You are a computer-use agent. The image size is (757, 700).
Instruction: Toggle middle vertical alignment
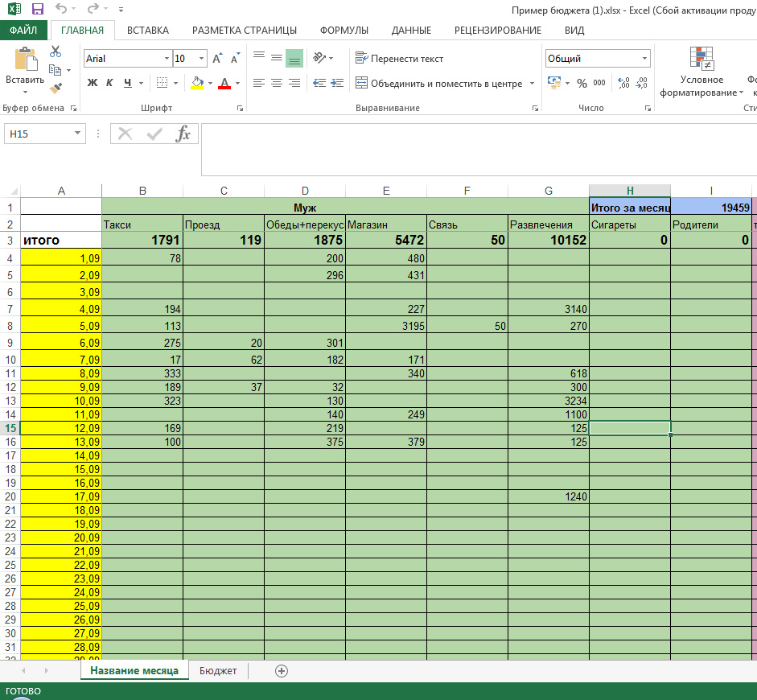click(277, 58)
